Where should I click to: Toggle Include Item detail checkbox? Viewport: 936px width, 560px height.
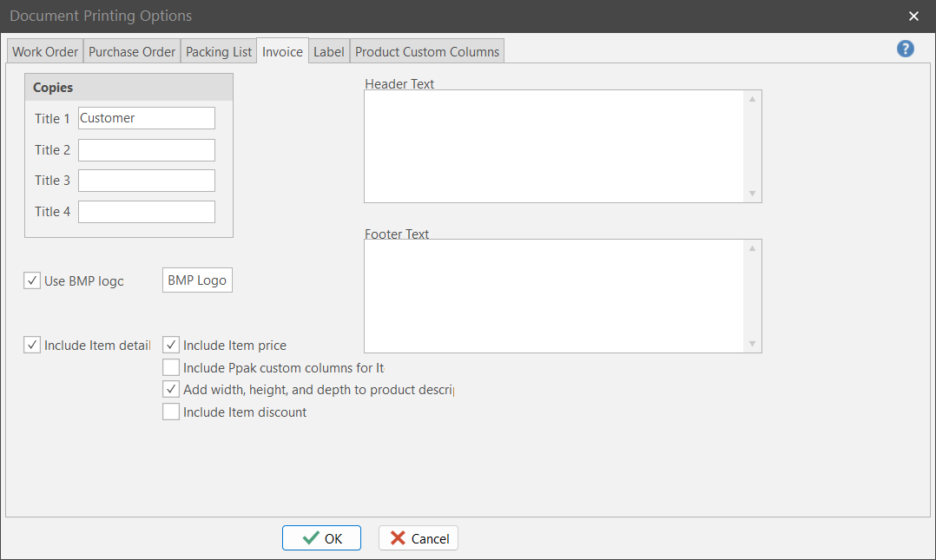[32, 345]
